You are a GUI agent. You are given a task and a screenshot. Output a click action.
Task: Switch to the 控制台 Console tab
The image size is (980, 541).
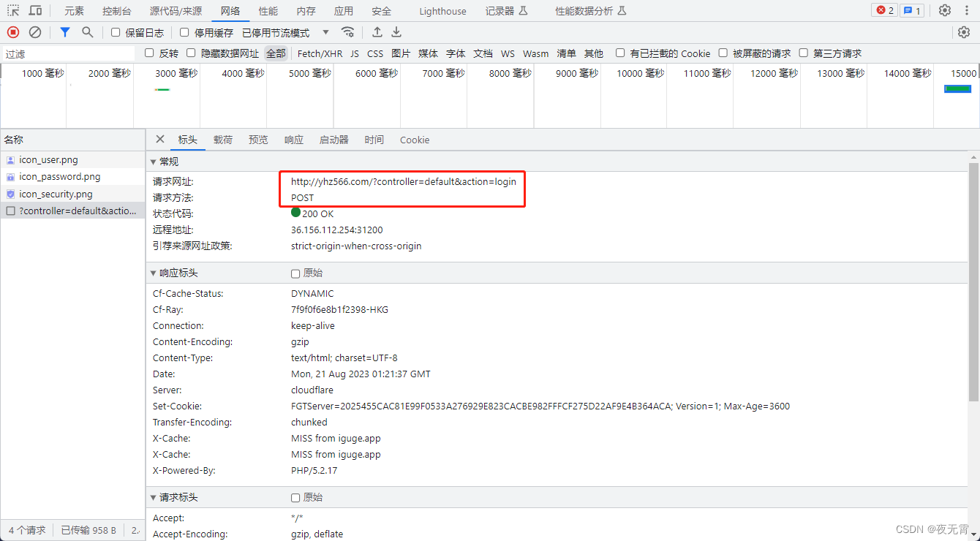coord(117,11)
